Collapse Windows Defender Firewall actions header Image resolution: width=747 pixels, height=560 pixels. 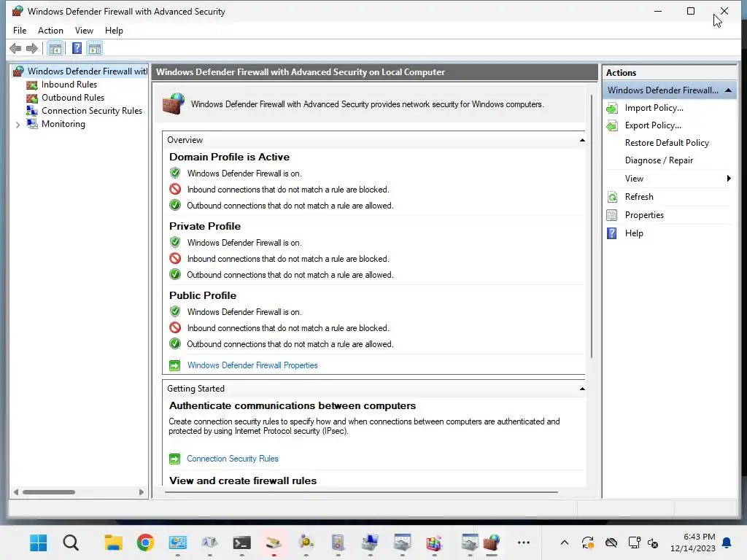click(x=728, y=90)
